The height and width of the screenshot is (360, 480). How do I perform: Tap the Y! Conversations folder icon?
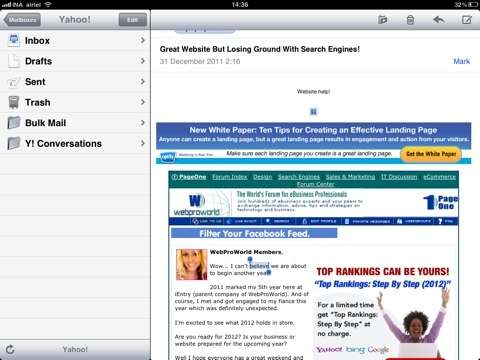[x=14, y=144]
